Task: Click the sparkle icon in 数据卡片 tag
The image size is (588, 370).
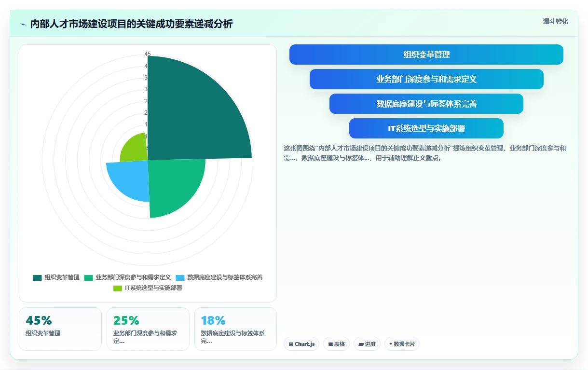Action: (x=391, y=344)
